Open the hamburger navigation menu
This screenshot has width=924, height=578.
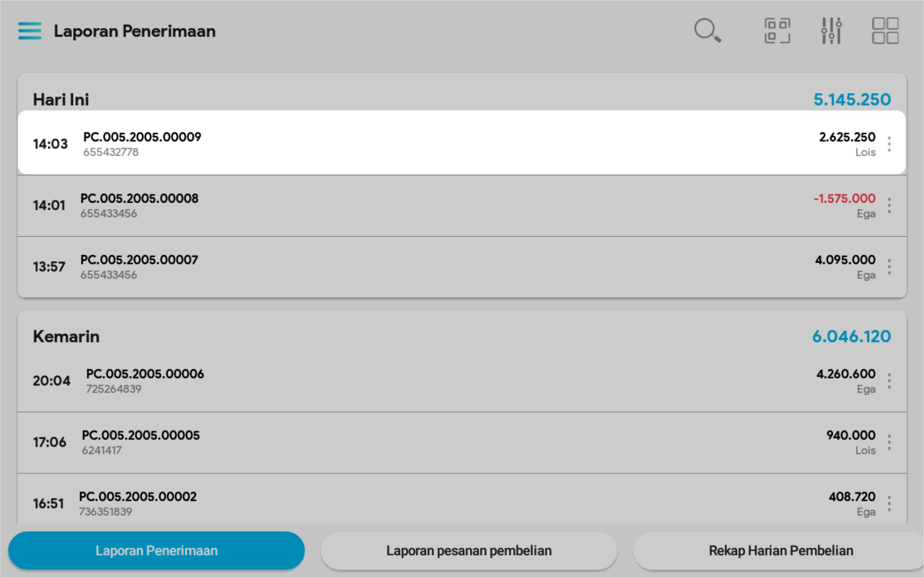coord(30,31)
